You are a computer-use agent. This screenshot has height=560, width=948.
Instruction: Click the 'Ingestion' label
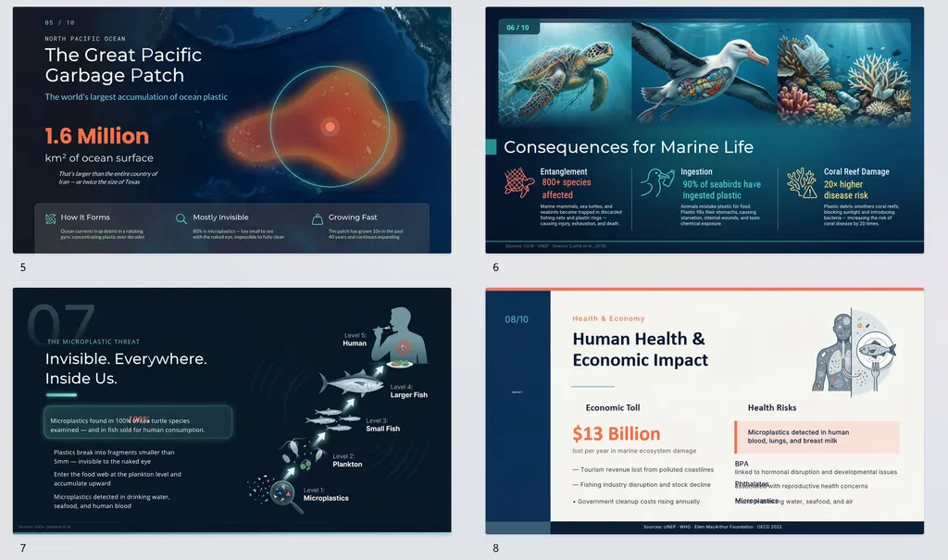tap(696, 172)
